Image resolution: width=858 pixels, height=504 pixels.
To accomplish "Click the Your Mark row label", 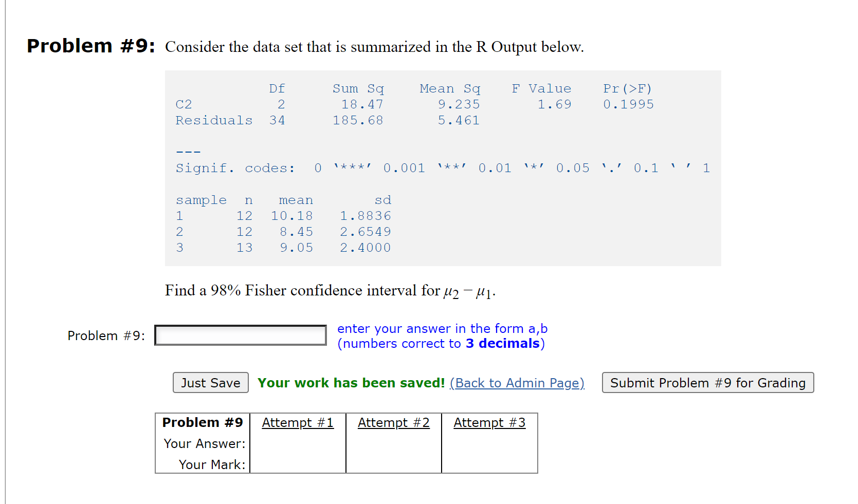I will (212, 464).
